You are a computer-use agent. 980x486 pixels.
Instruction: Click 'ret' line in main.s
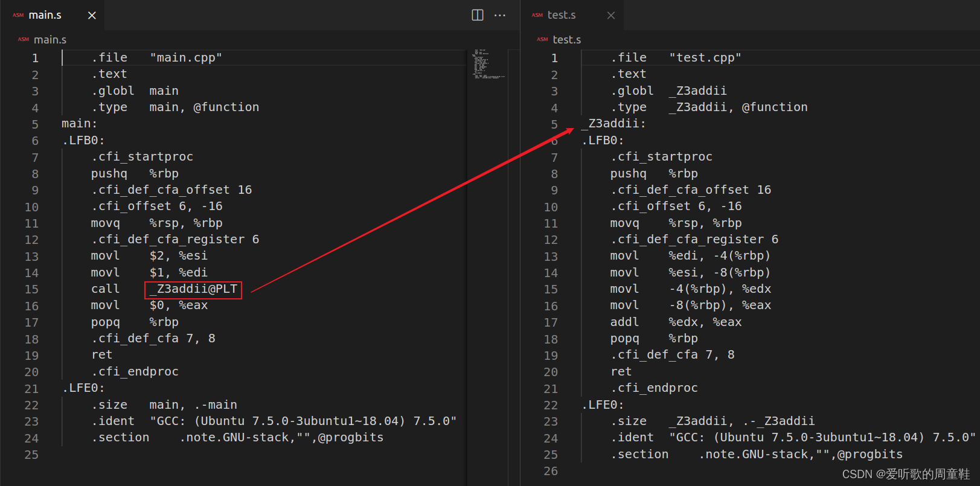pos(102,354)
